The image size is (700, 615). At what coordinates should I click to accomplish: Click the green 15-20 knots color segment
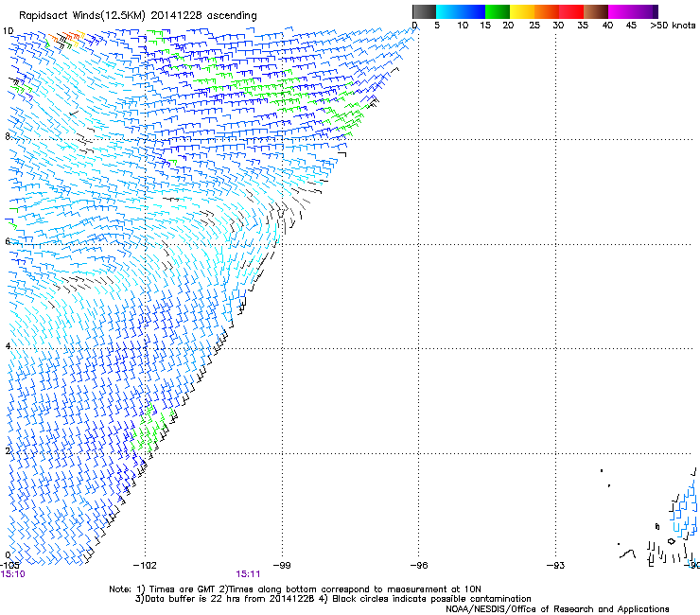tap(498, 11)
